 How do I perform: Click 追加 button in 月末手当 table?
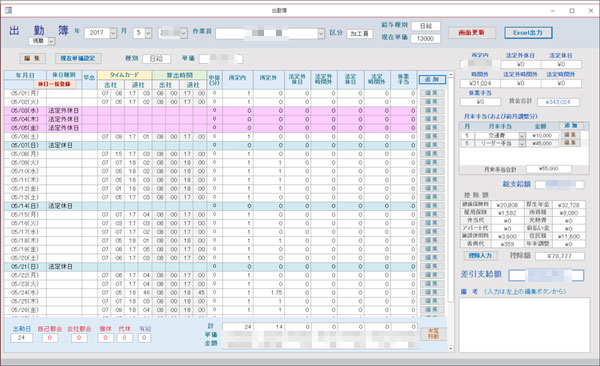click(571, 126)
